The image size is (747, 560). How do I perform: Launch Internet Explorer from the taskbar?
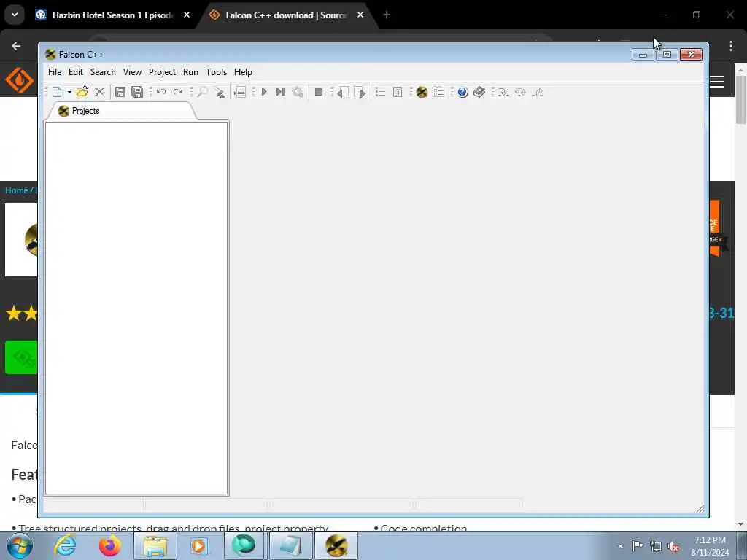pos(65,545)
